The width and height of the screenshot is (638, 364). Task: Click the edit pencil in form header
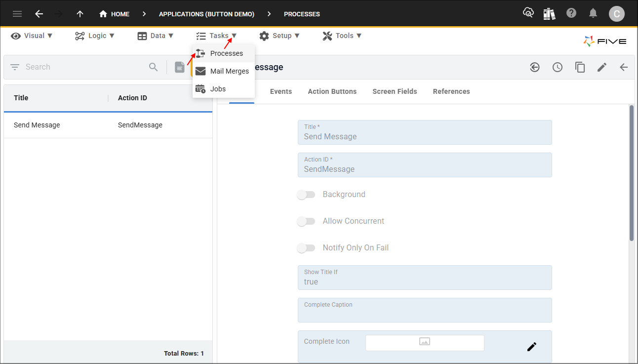coord(602,67)
